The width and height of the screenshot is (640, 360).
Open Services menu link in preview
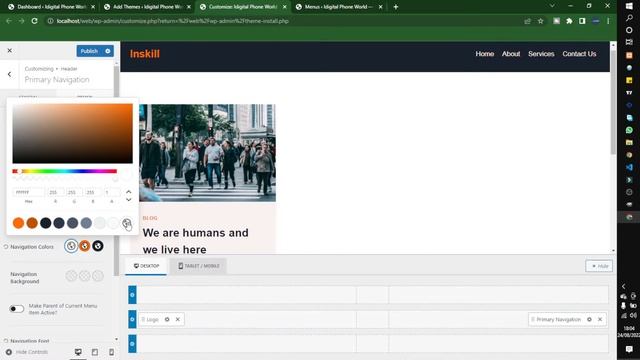point(541,54)
